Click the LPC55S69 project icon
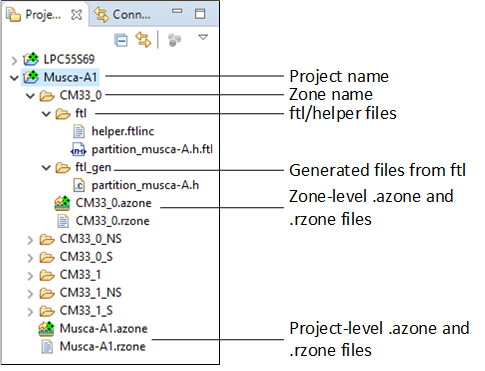 click(x=31, y=59)
